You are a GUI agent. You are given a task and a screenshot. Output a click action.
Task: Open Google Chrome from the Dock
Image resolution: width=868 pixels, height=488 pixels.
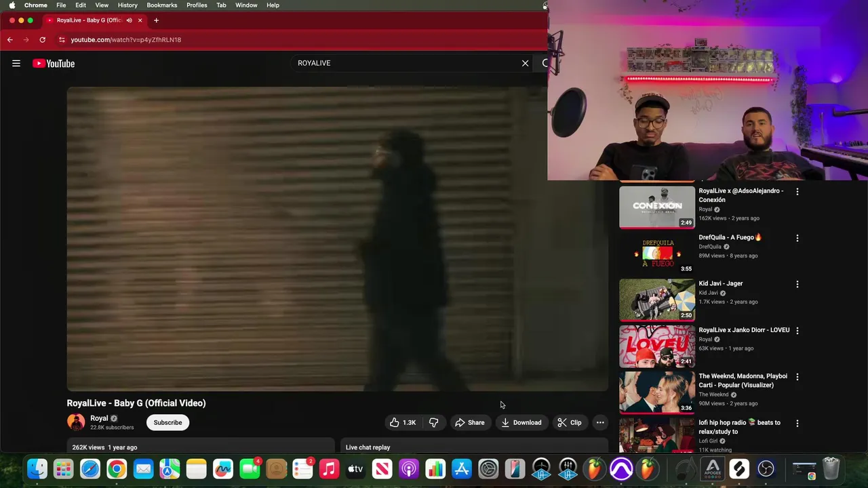tap(117, 468)
